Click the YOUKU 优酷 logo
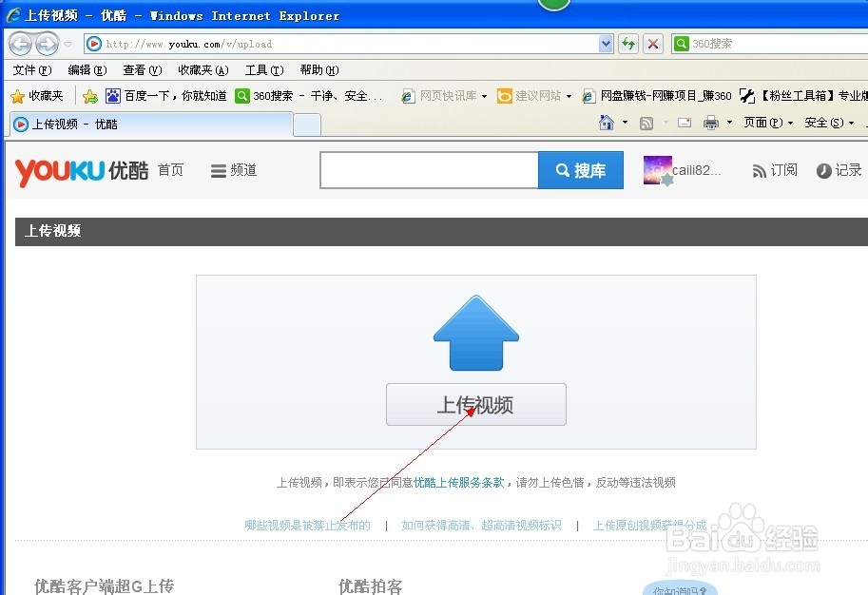The image size is (868, 595). tap(82, 171)
